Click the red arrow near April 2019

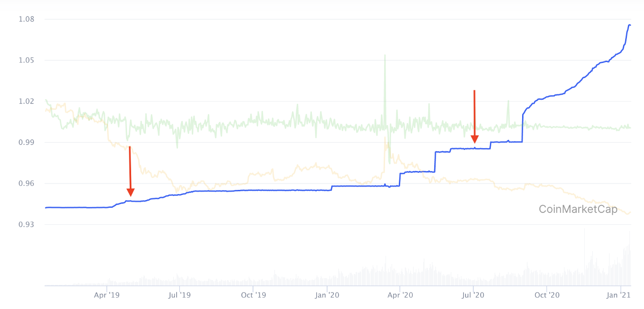[130, 171]
